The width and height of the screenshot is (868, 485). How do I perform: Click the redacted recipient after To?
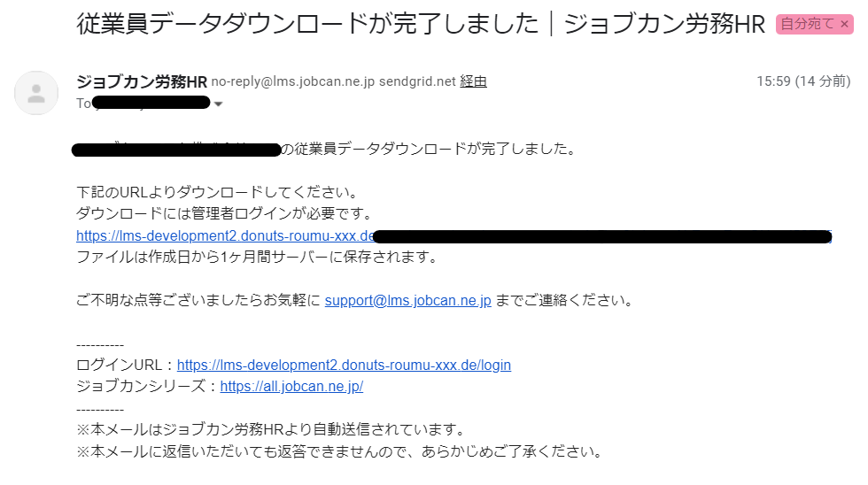tap(151, 103)
